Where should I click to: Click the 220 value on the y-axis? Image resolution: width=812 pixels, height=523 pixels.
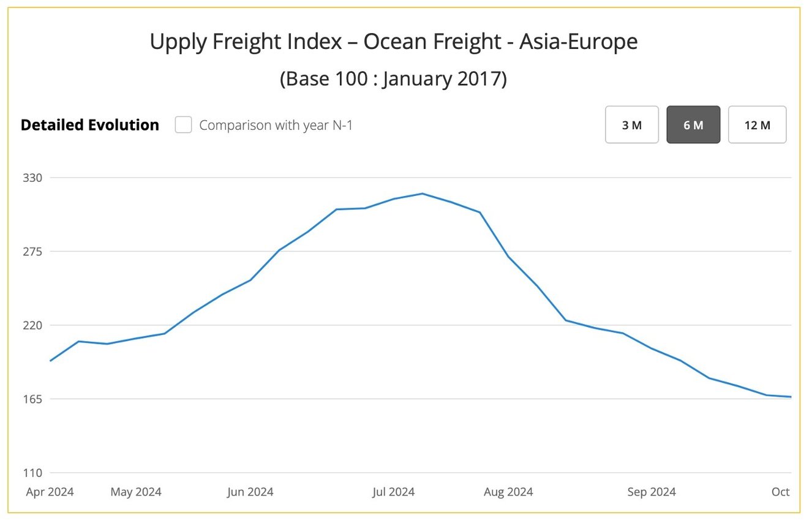[34, 325]
